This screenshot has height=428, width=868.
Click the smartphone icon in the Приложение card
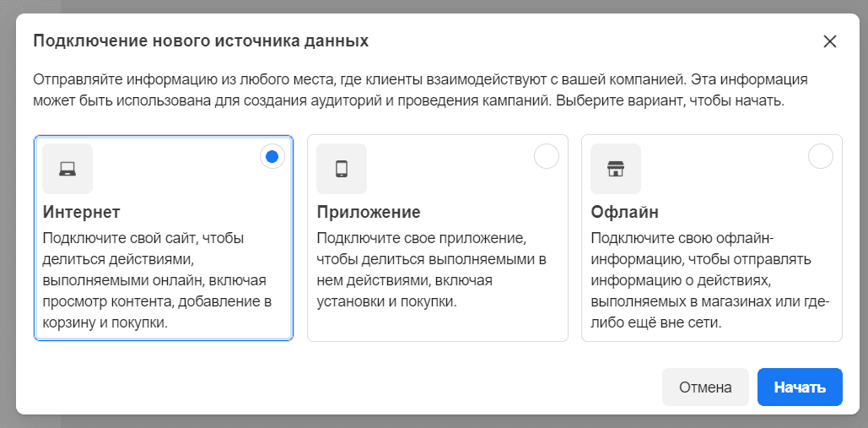342,169
